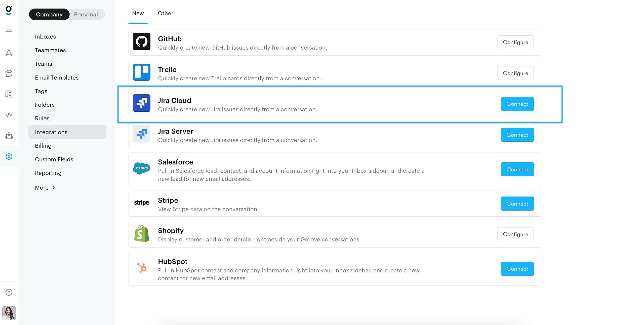
Task: Open Teams settings
Action: pyautogui.click(x=44, y=64)
